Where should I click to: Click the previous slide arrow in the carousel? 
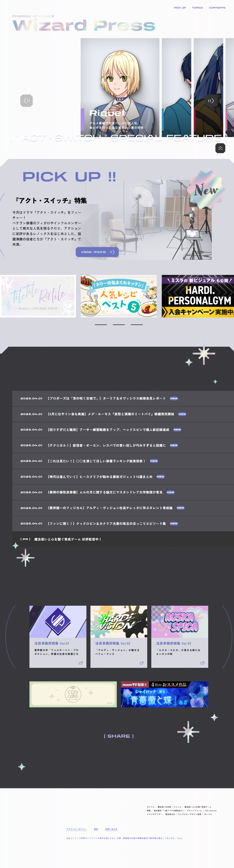coord(27,101)
